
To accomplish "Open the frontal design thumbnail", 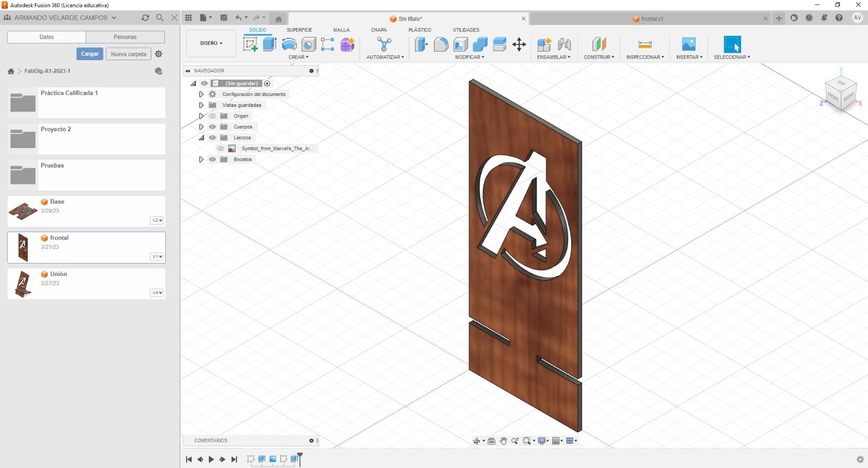I will point(23,247).
